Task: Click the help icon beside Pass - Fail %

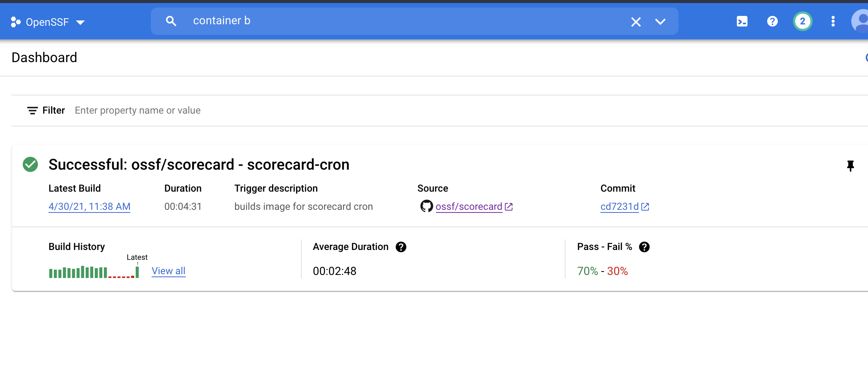Action: pos(644,247)
